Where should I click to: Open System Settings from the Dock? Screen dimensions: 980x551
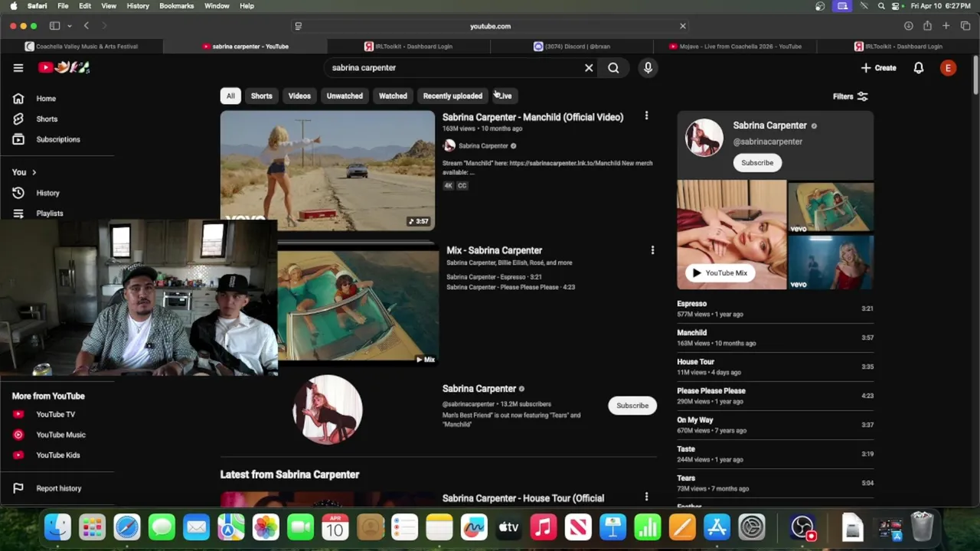752,527
